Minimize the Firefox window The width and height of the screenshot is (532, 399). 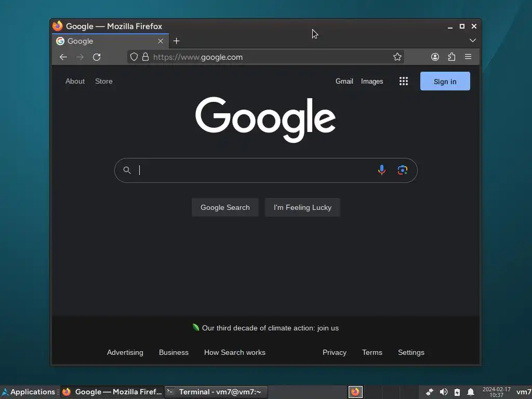pyautogui.click(x=450, y=26)
